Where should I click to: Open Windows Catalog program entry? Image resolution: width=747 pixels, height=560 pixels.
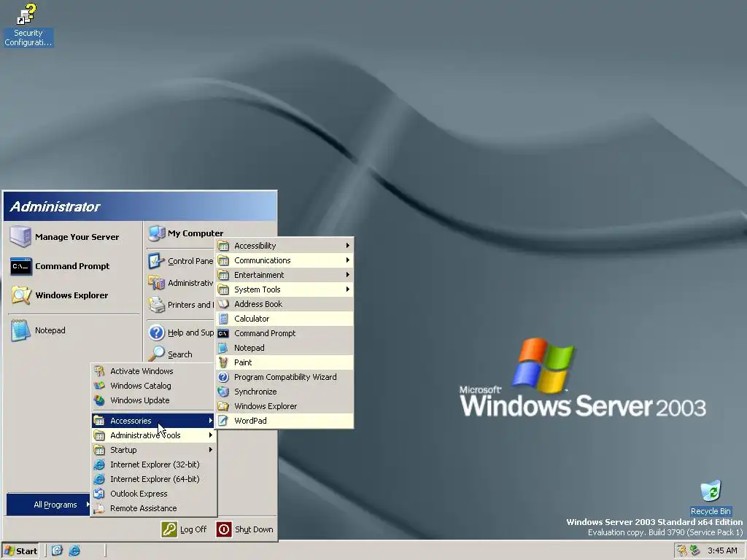coord(153,386)
